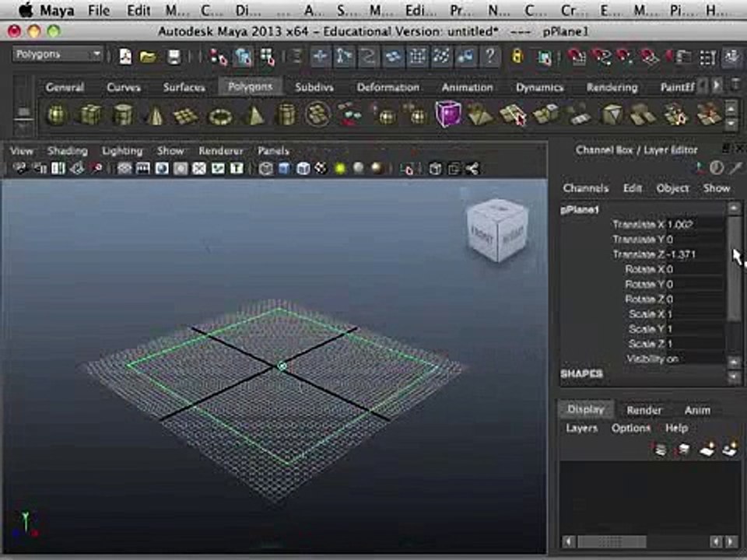This screenshot has width=747, height=560.
Task: Click the rightmost create layer icon
Action: [729, 449]
